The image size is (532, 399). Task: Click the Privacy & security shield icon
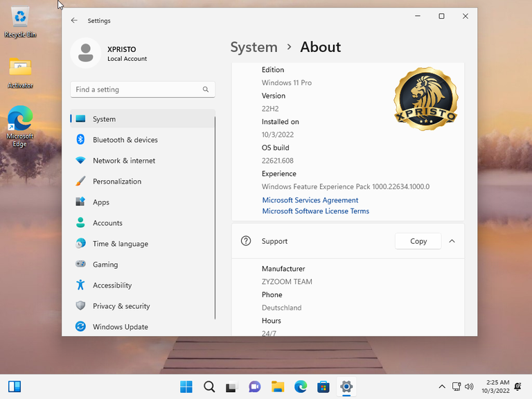(80, 305)
